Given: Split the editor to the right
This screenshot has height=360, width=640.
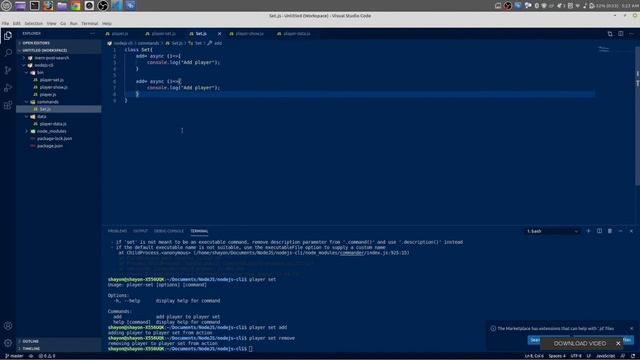Looking at the screenshot, I should (620, 34).
